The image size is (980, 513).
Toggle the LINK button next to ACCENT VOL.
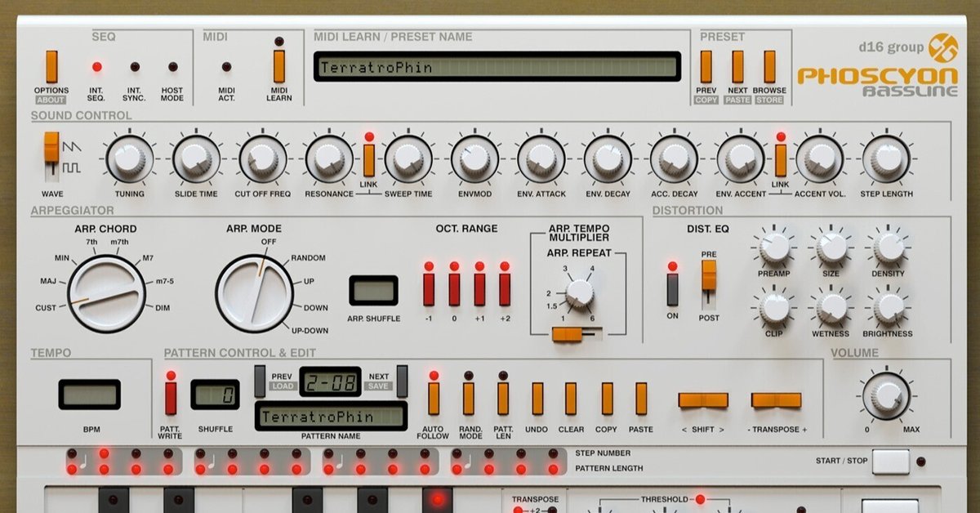click(x=781, y=160)
